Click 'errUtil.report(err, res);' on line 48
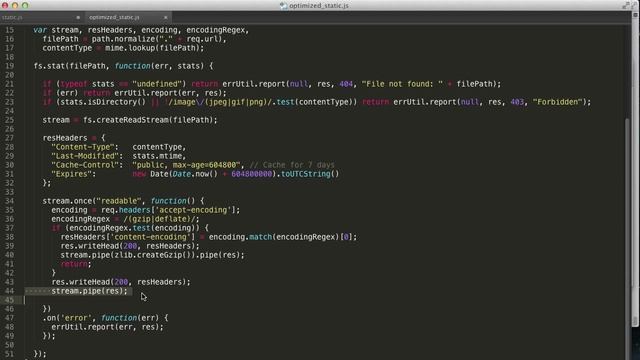640x360 pixels. pyautogui.click(x=107, y=327)
